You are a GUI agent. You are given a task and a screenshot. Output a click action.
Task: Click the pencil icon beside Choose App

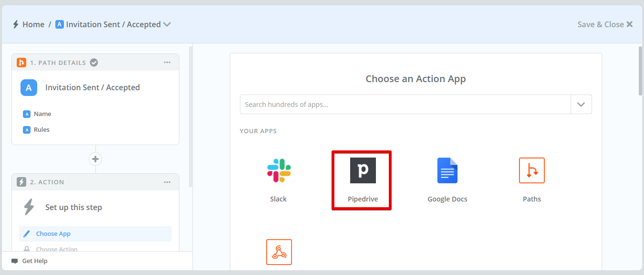click(27, 234)
